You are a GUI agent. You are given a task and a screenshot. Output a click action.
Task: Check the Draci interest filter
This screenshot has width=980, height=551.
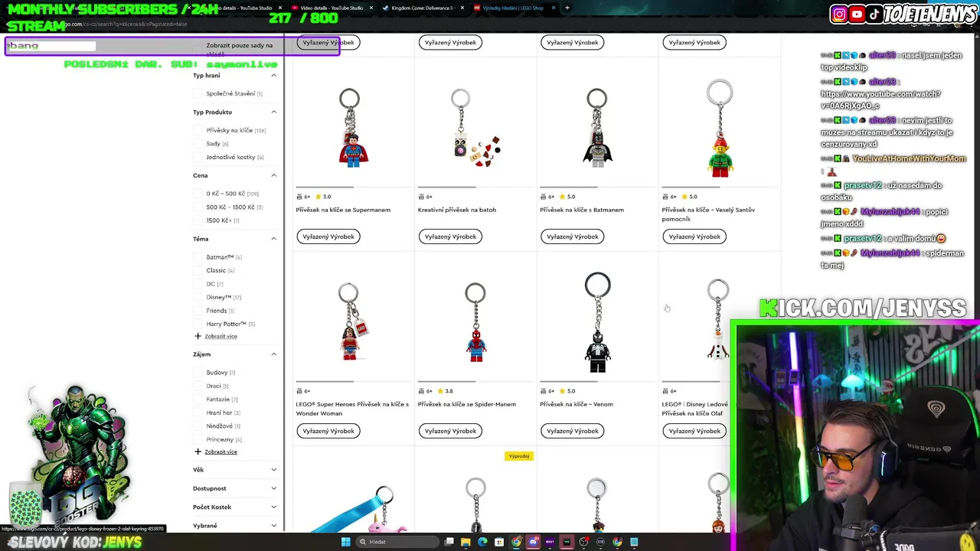tap(198, 386)
